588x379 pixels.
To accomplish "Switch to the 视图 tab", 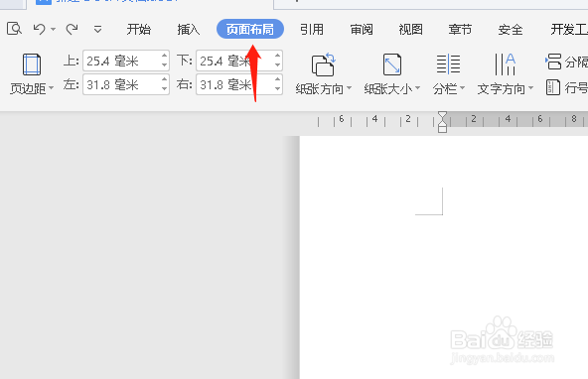I will 410,29.
